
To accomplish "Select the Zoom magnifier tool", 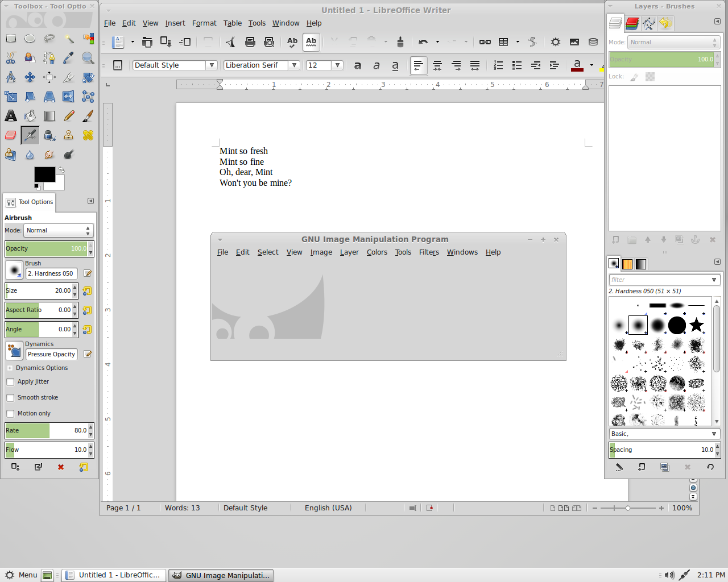I will (x=88, y=58).
